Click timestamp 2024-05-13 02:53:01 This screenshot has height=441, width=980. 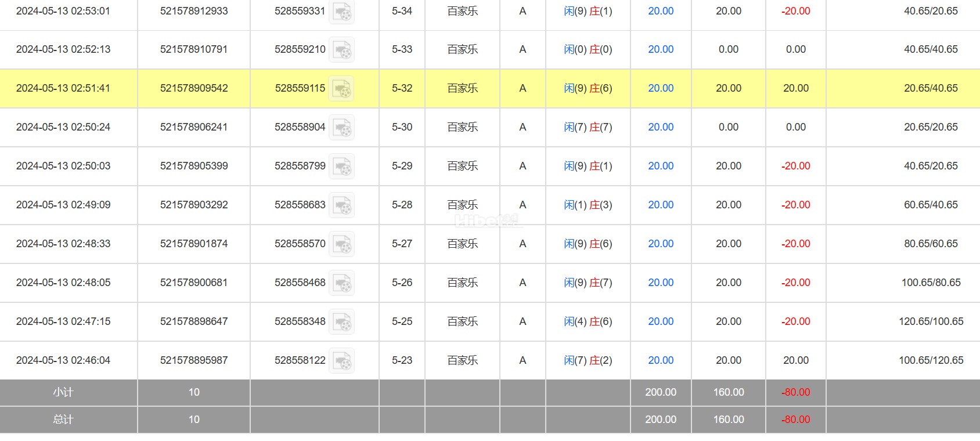coord(63,11)
